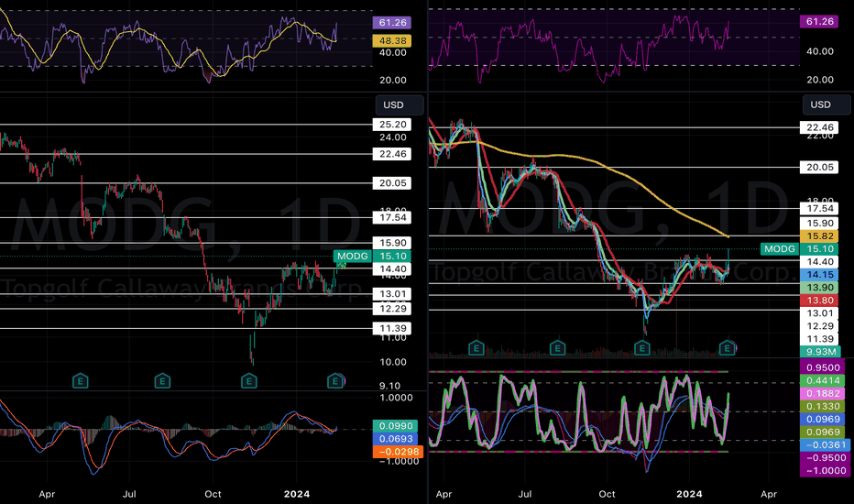Select the red 13.80 moving average label
The image size is (854, 504).
point(819,301)
